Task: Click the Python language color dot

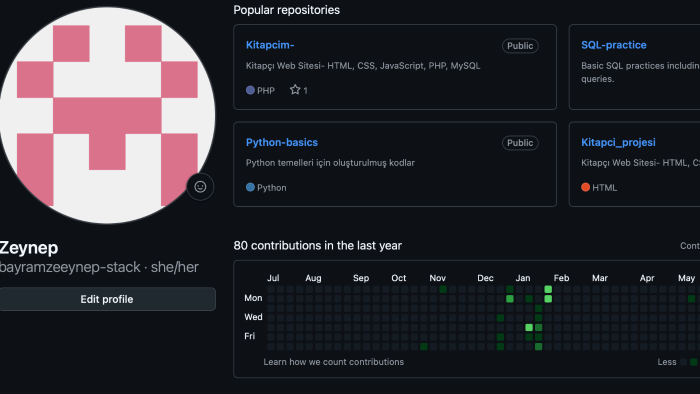Action: click(250, 187)
